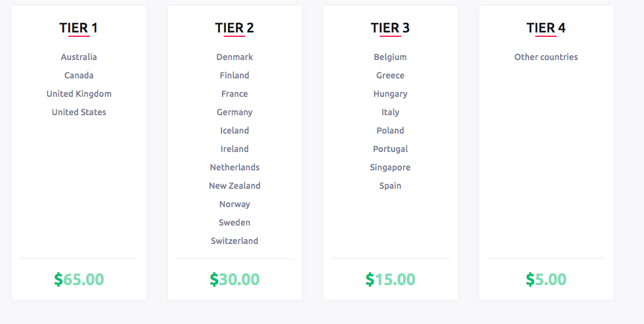Viewport: 644px width, 324px height.
Task: Click the TIER 1 heading
Action: coord(79,28)
